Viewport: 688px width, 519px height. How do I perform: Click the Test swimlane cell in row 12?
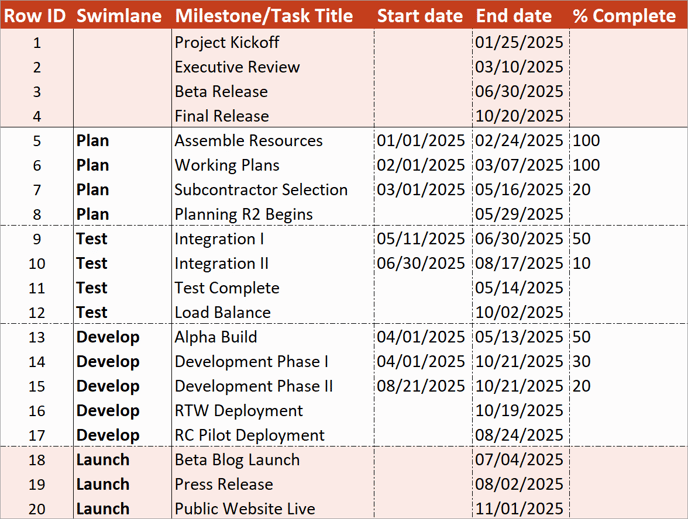tap(92, 312)
